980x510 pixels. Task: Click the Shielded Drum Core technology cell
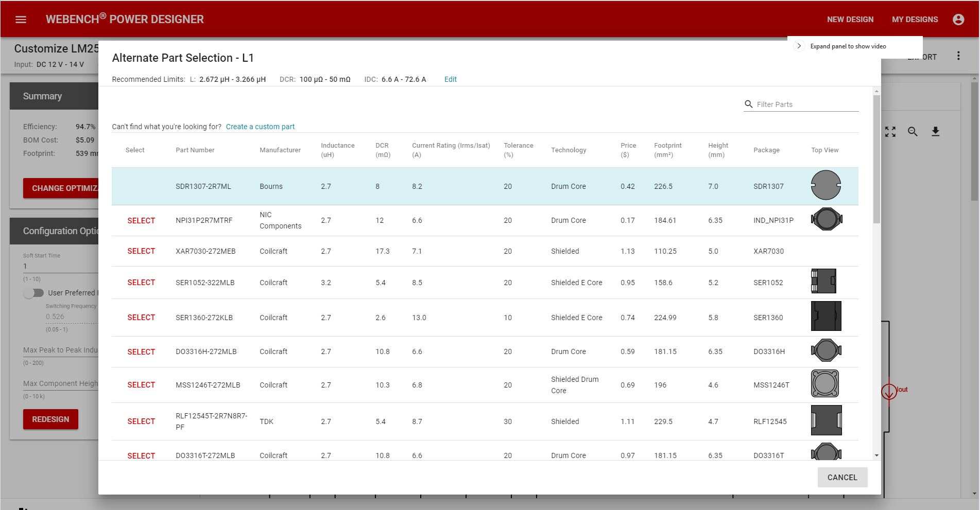[x=575, y=385]
